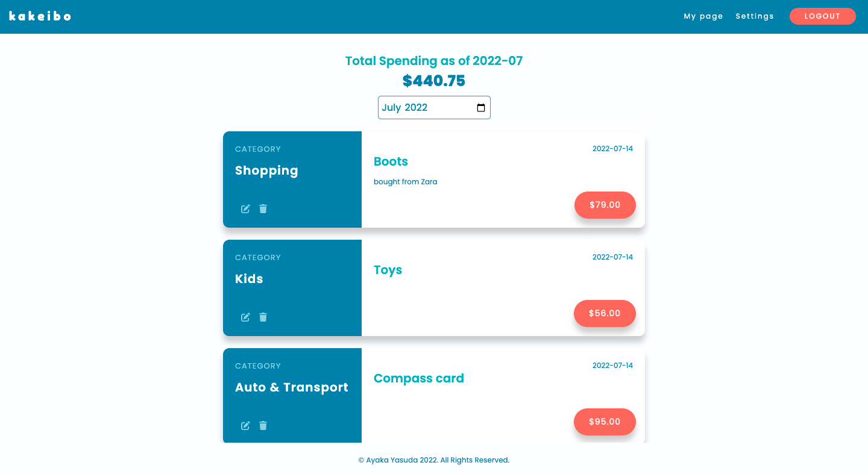This screenshot has width=868, height=474.
Task: Delete the Toys expense using the trash icon
Action: coord(263,317)
